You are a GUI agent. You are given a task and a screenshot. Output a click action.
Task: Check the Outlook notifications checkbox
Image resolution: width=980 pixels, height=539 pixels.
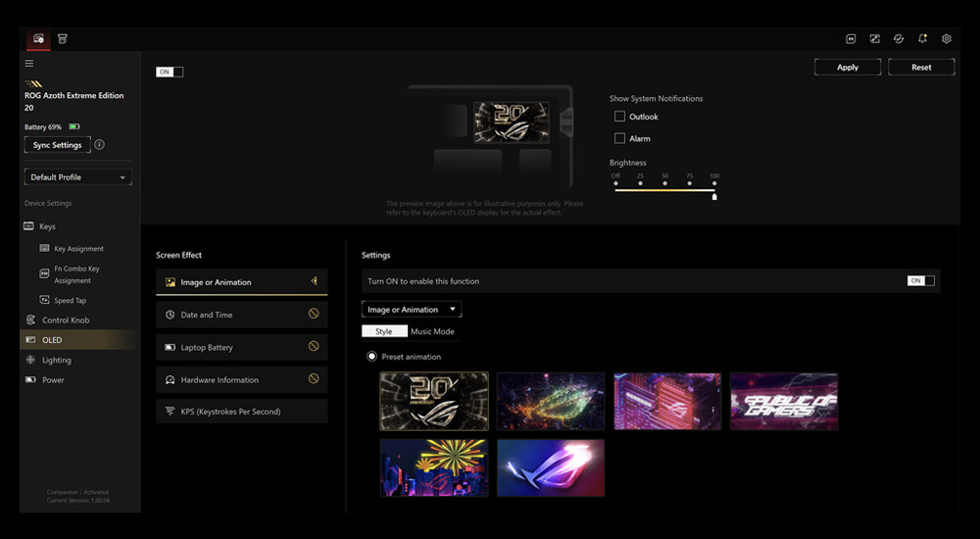coord(619,117)
